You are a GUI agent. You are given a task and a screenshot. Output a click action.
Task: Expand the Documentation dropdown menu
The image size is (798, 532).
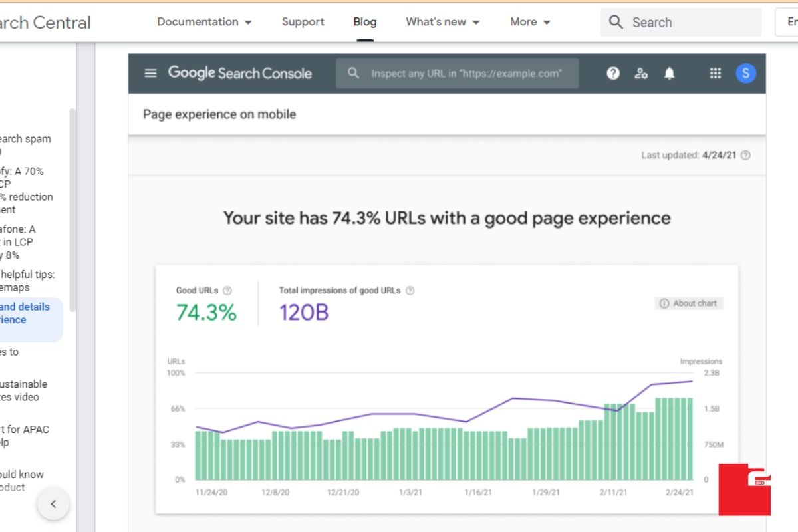point(205,22)
